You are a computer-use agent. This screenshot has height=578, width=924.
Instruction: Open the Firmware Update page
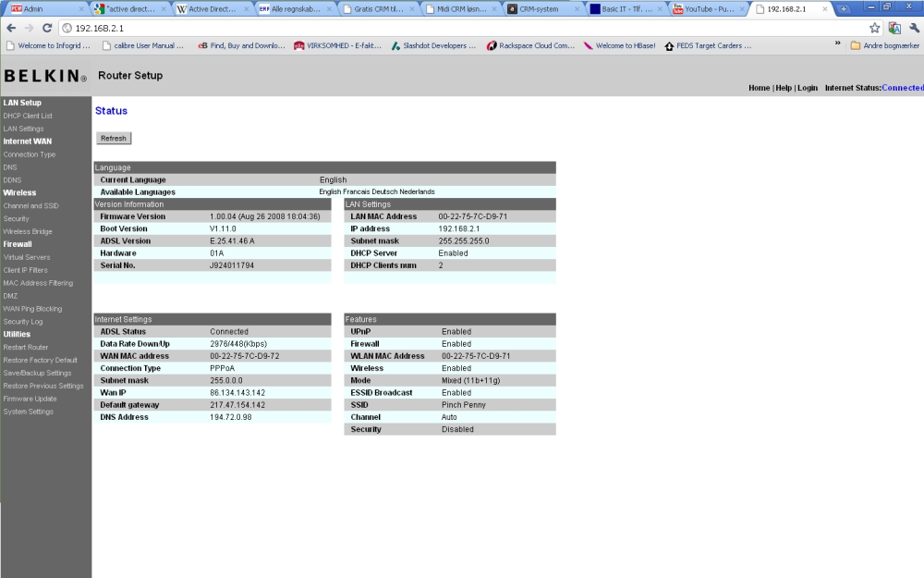30,399
